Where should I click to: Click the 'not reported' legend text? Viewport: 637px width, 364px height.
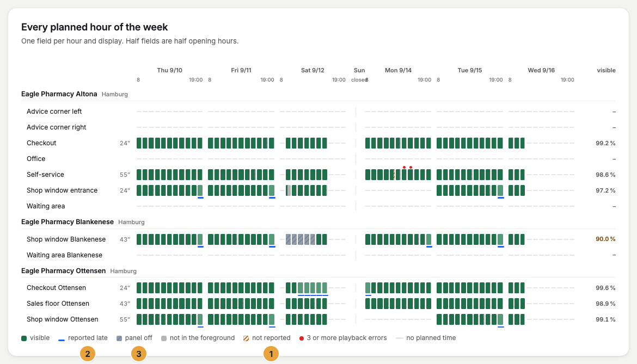click(x=271, y=338)
